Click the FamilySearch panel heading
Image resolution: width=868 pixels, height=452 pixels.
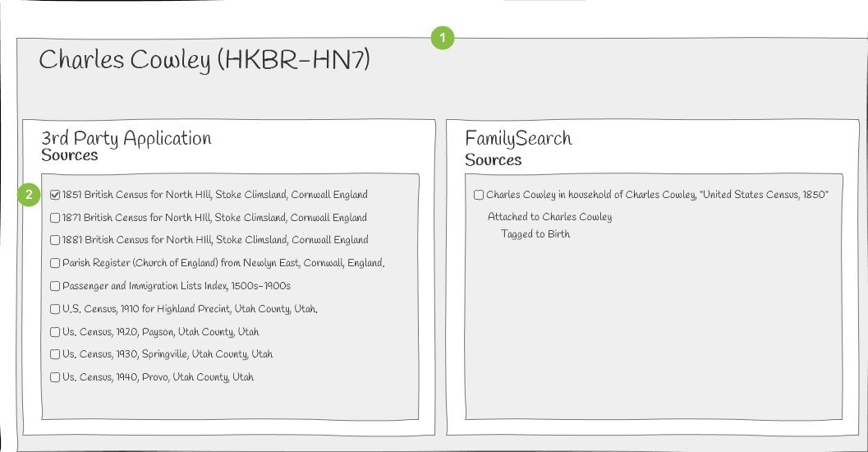click(x=518, y=139)
